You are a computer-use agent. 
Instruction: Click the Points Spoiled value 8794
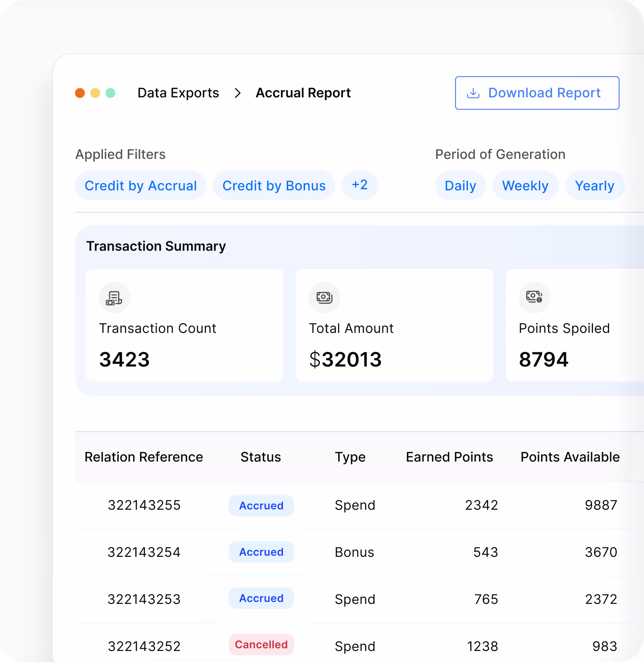click(544, 359)
